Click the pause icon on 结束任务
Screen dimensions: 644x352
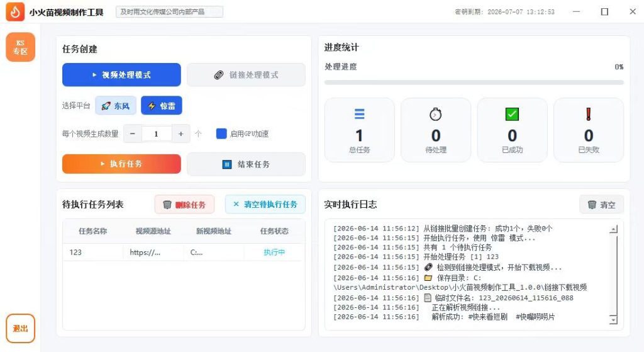226,164
